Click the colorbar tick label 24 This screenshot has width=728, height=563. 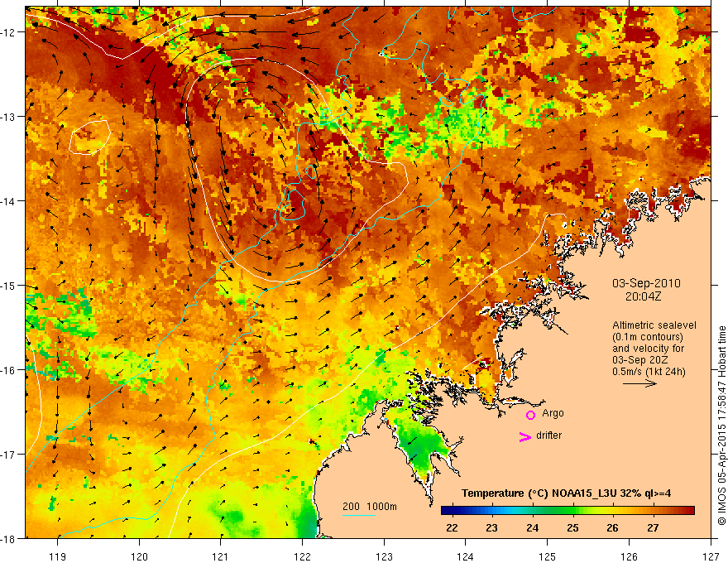coord(532,527)
